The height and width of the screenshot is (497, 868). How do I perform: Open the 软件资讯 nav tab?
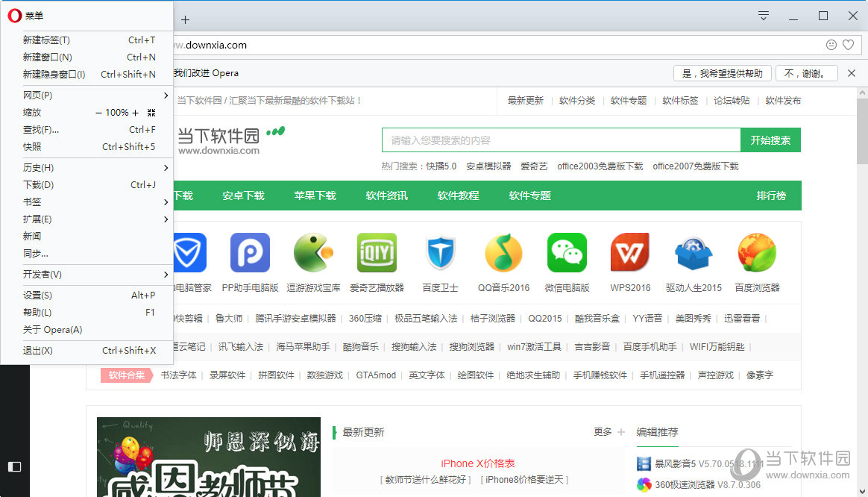[386, 196]
